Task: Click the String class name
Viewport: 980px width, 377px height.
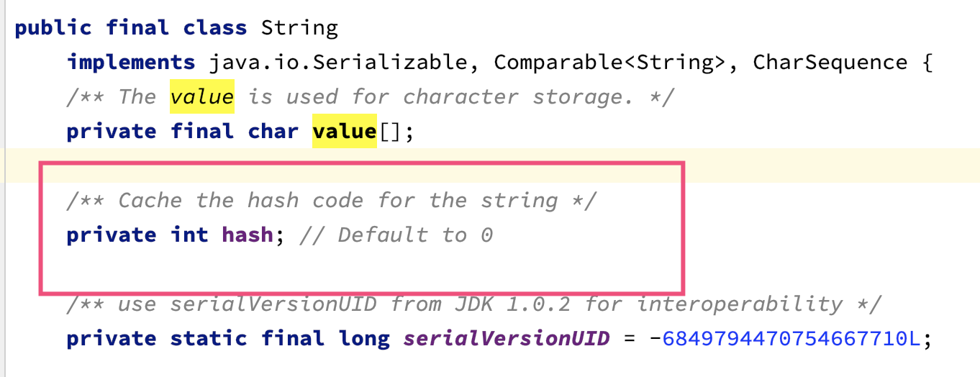Action: tap(299, 28)
